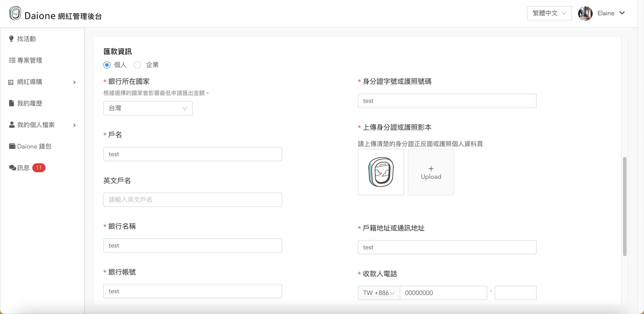Viewport: 644px width, 314px height.
Task: Click the wallet icon beside Daione 錢包
Action: pos(12,146)
